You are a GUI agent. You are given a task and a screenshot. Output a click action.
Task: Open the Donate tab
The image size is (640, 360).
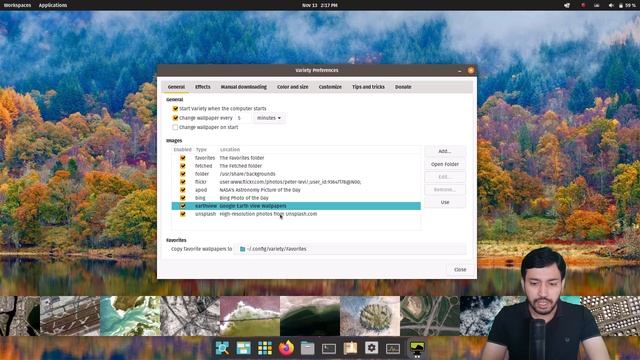(x=403, y=87)
